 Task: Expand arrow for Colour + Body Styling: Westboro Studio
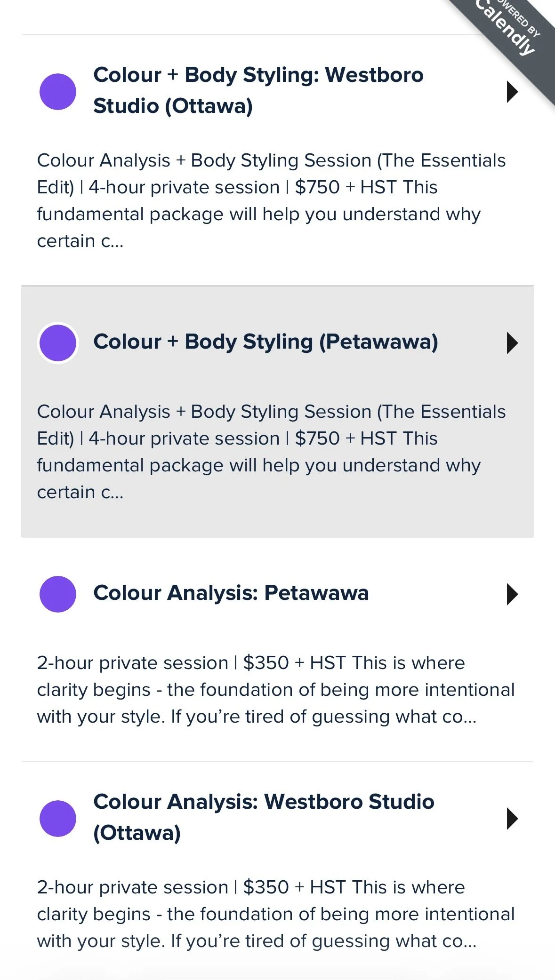point(512,91)
